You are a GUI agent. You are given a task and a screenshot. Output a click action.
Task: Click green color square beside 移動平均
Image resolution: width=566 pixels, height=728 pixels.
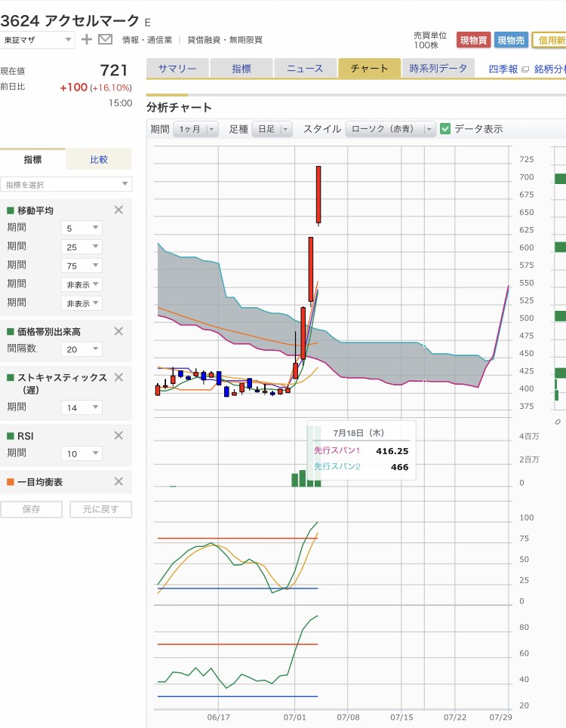coord(11,210)
